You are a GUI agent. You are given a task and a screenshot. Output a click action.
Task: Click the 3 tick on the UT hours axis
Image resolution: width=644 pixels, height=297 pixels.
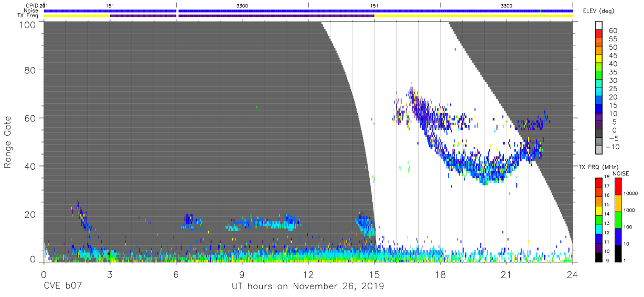pyautogui.click(x=110, y=274)
